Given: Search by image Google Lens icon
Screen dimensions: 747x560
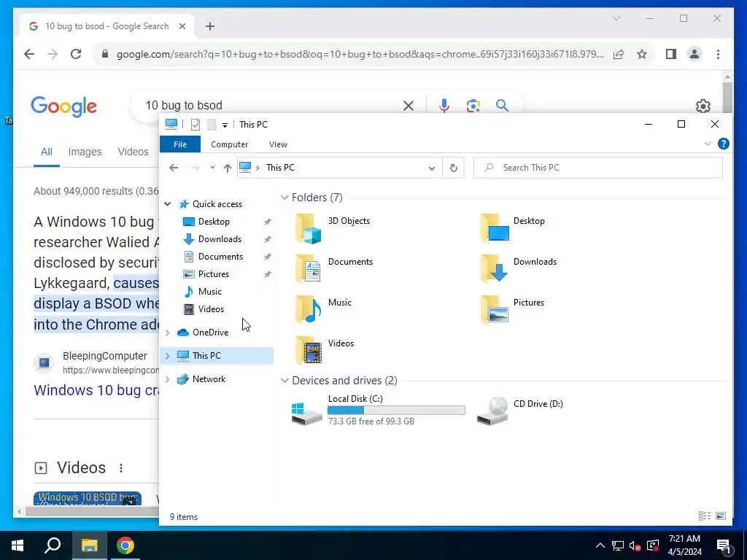Looking at the screenshot, I should click(x=473, y=105).
